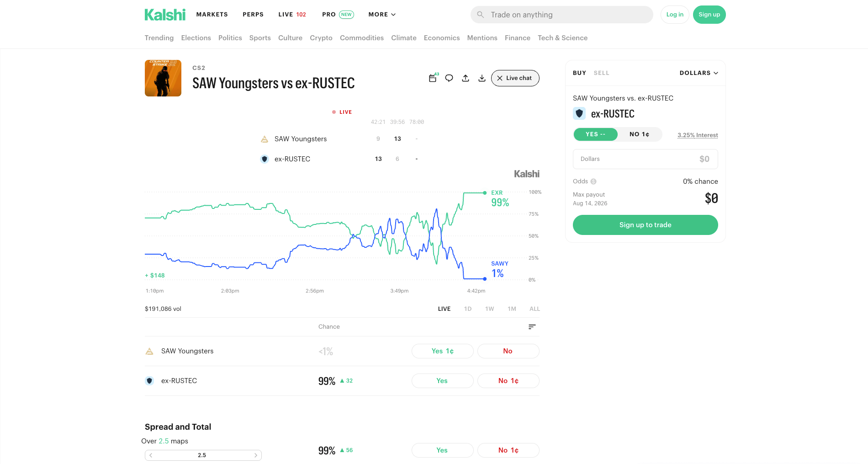Screen dimensions: 868x464
Task: Increase the maps total with right arrow
Action: pos(256,455)
